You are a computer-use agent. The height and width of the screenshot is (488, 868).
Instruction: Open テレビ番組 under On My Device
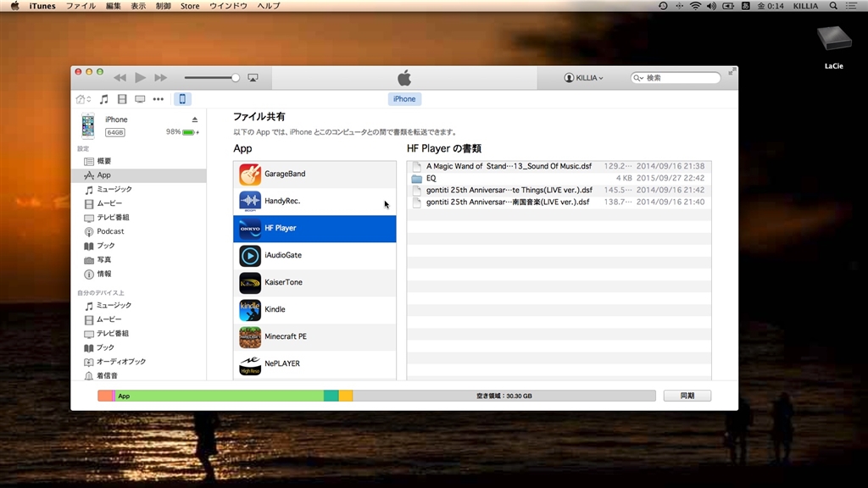click(138, 334)
